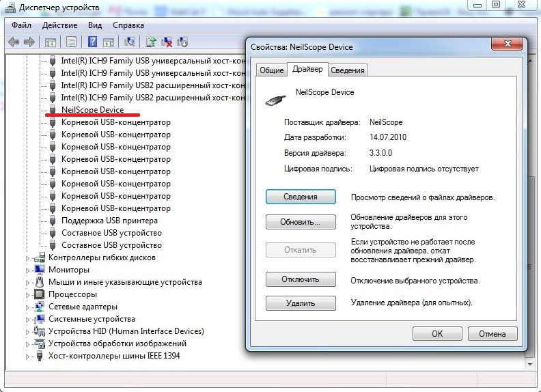
Task: Expand Хост-контроллеры шины IEEE 1394 node
Action: point(28,356)
